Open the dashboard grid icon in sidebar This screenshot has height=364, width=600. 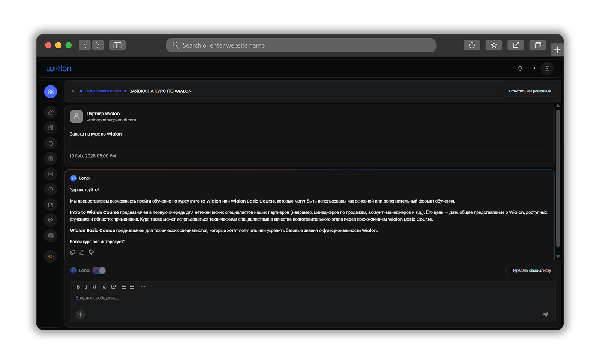51,92
